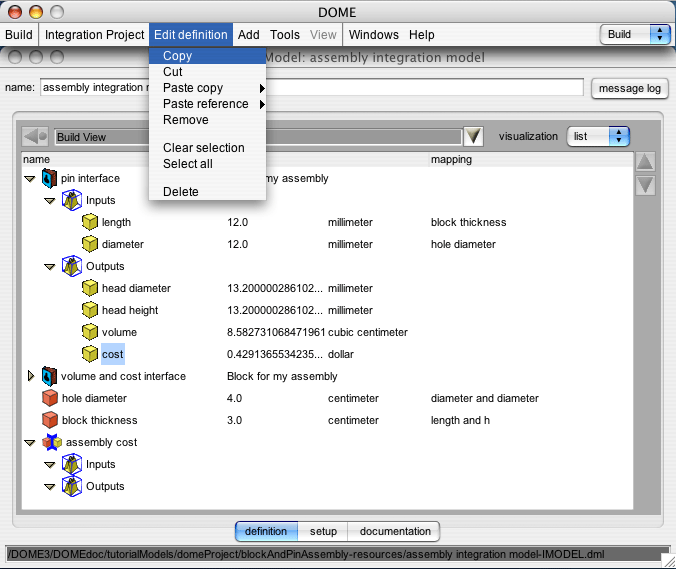Switch to the definition tab
676x569 pixels.
(266, 531)
